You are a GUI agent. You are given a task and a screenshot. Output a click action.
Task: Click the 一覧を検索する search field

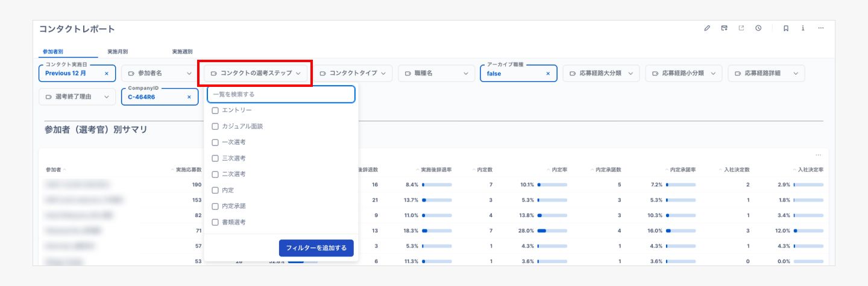[281, 95]
